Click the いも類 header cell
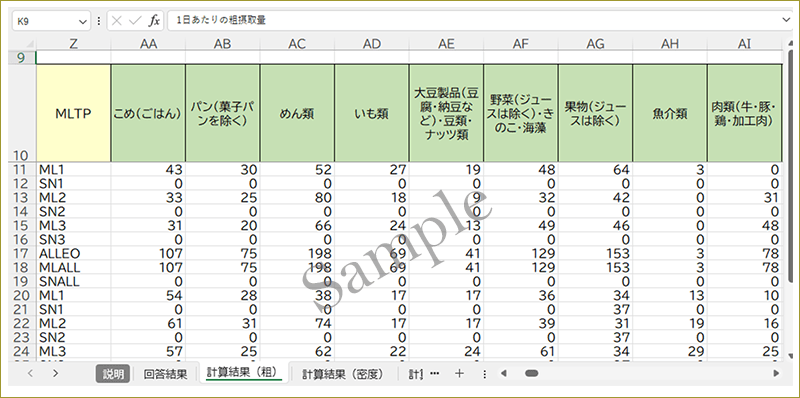Viewport: 800px width, 398px height. coord(371,113)
